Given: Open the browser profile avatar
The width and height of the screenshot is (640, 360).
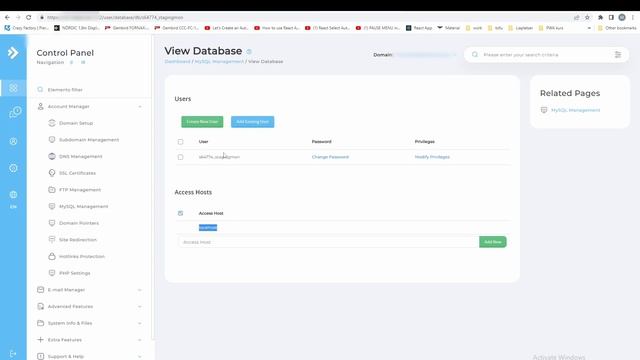Looking at the screenshot, I should (x=622, y=18).
